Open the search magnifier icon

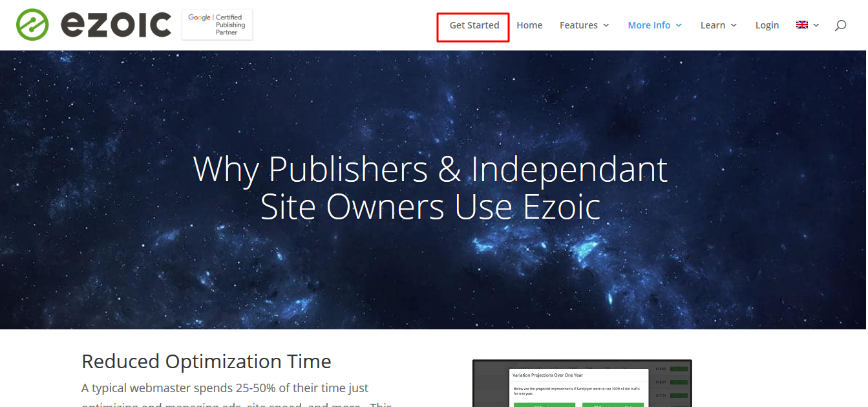840,25
